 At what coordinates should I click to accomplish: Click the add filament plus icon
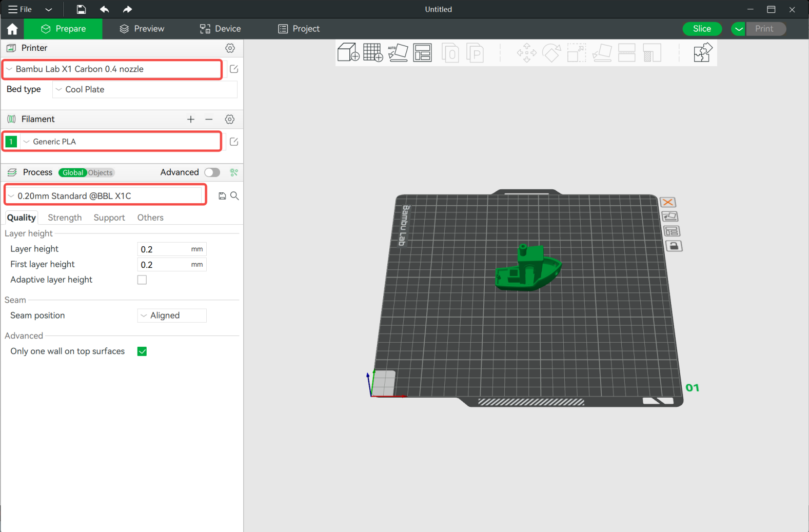pyautogui.click(x=191, y=119)
